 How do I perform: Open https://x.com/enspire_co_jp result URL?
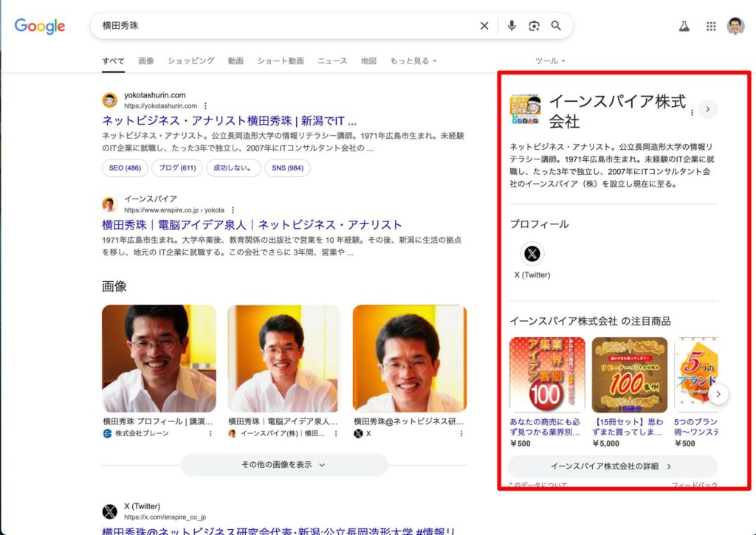pyautogui.click(x=165, y=517)
